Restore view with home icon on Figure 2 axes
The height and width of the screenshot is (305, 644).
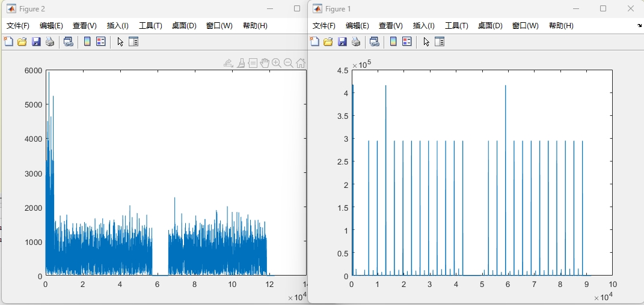301,63
